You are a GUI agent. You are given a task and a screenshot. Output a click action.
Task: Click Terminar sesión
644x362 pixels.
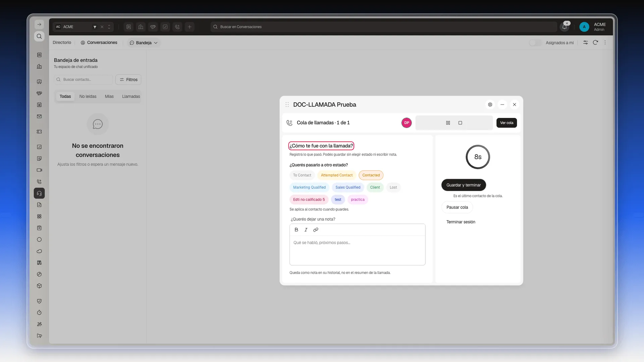pyautogui.click(x=461, y=222)
